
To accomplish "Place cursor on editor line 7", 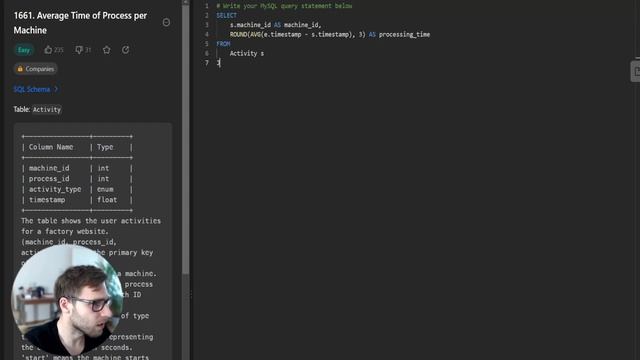I will (219, 63).
